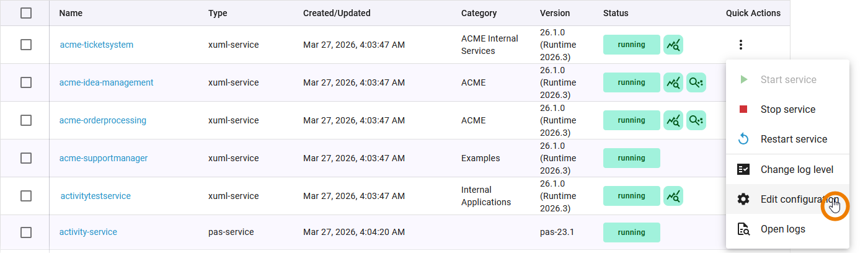Click the running status badge for activity-service
The image size is (868, 261).
point(631,232)
